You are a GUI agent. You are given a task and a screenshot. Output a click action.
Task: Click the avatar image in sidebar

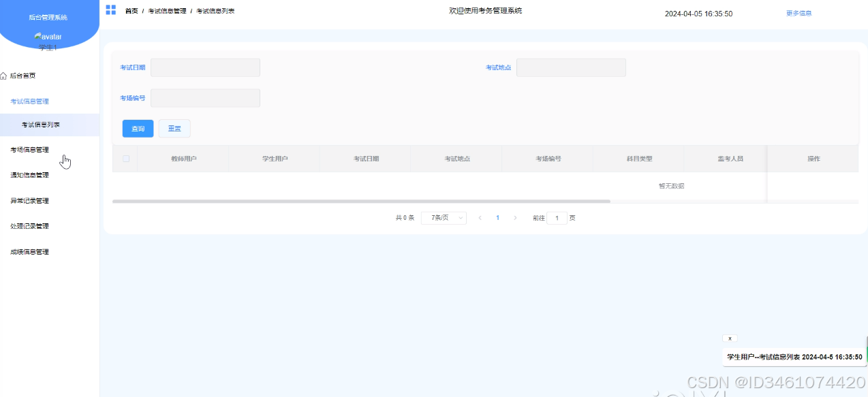(x=48, y=36)
